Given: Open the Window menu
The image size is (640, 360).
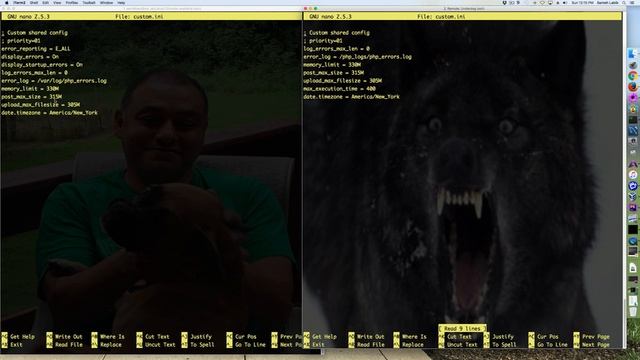Looking at the screenshot, I should 107,2.
